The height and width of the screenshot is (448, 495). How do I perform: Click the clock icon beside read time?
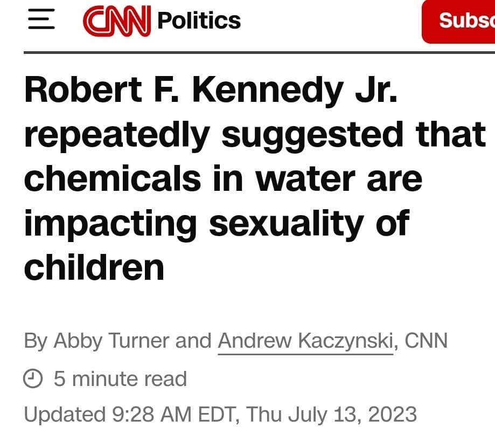[33, 378]
